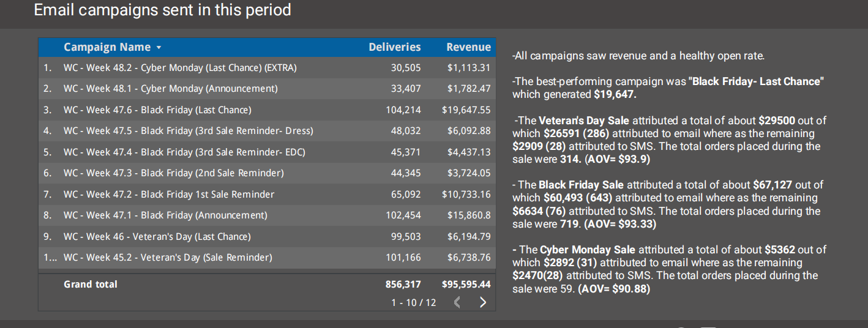Click the sort arrow beside Campaign Name
Screen dimensions: 868x328
coord(159,48)
